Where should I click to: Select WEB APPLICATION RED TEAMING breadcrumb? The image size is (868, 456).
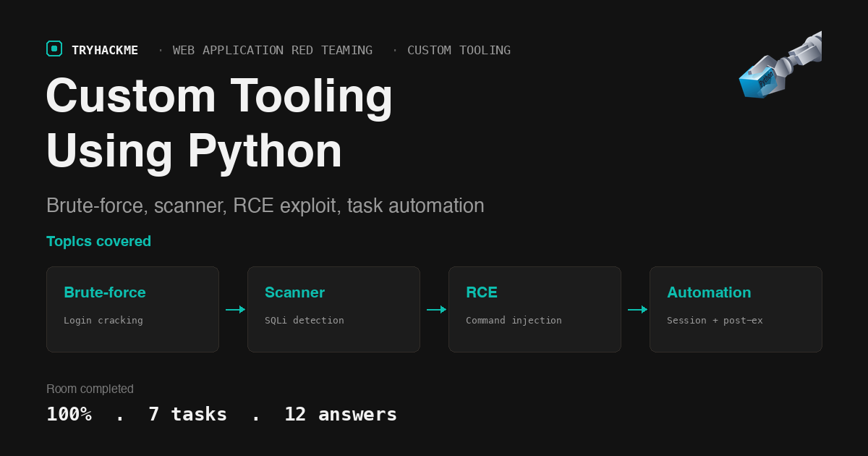tap(273, 50)
